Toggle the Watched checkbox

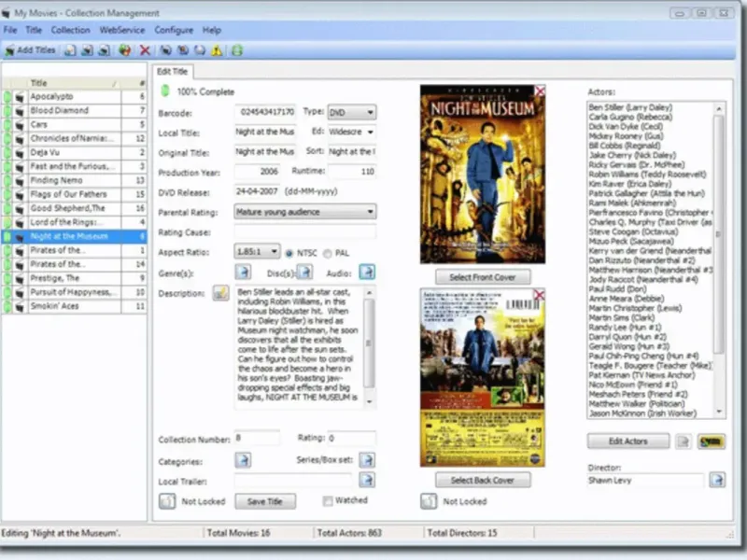tap(328, 500)
